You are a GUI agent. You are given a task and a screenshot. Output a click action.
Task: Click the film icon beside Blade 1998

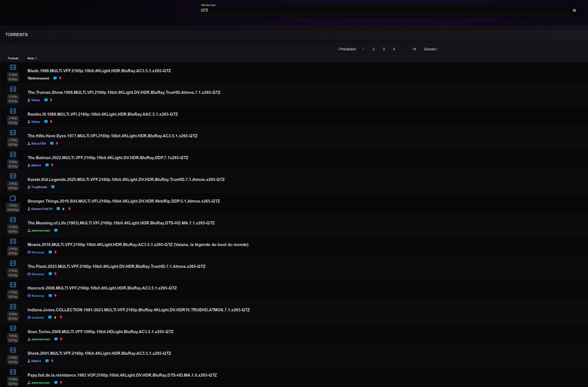[x=13, y=67]
